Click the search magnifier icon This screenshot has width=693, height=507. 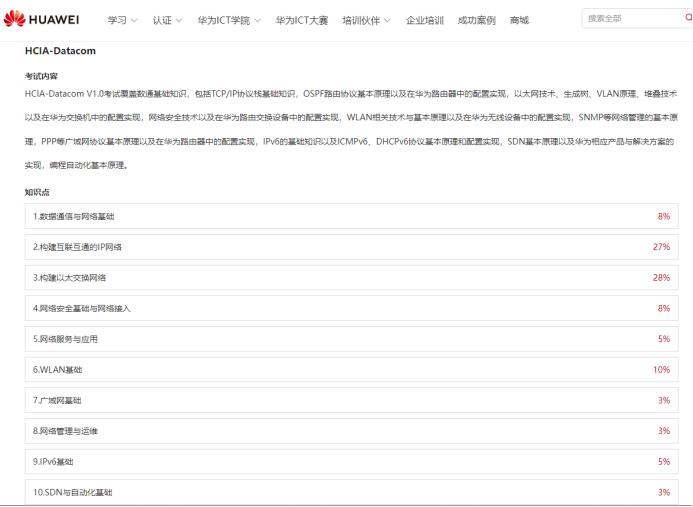coord(689,18)
